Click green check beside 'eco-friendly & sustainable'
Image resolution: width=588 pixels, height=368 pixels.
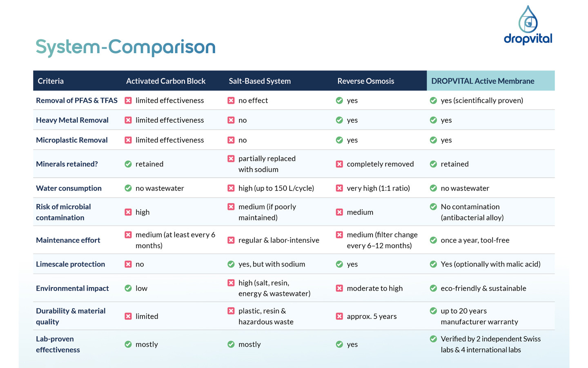[433, 288]
